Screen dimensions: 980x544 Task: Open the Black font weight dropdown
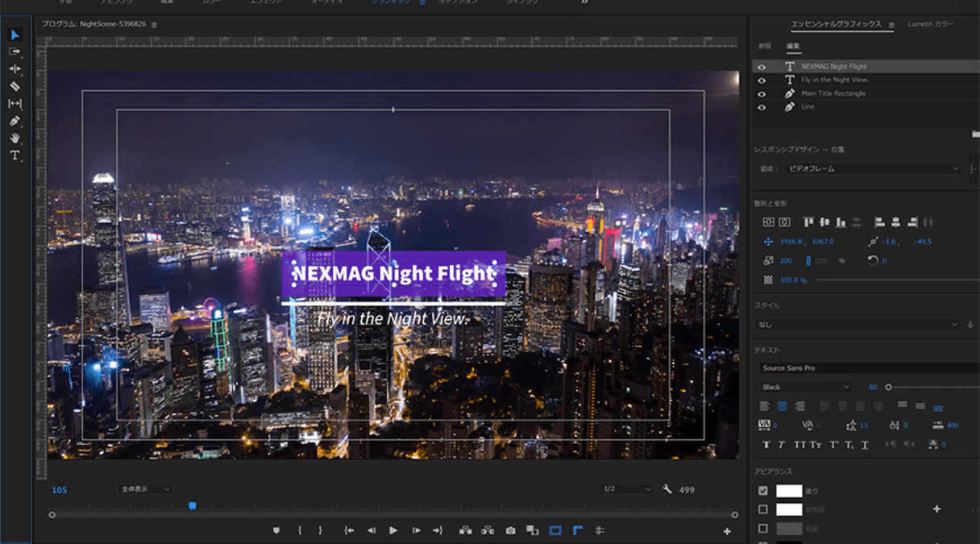point(806,387)
